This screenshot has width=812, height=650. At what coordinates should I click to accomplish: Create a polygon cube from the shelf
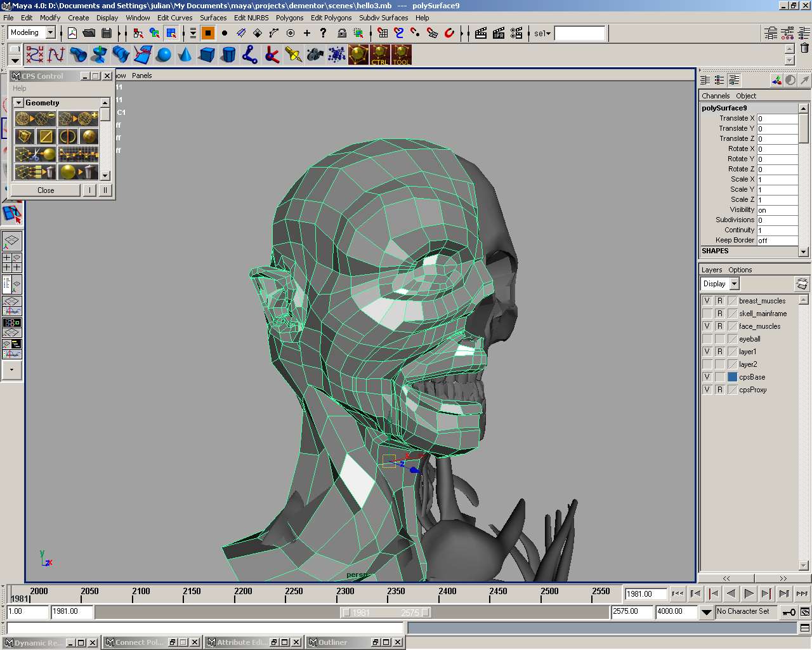click(207, 55)
